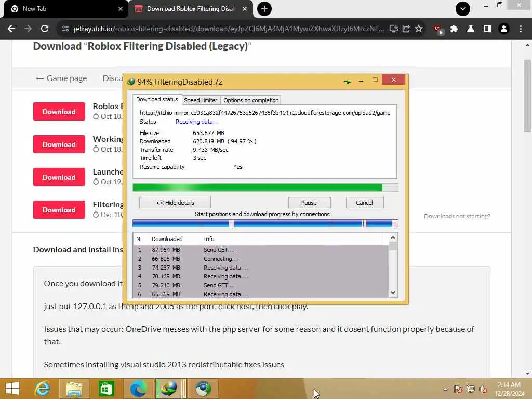Click the Info column header
Viewport: 532px width, 399px height.
pos(209,239)
